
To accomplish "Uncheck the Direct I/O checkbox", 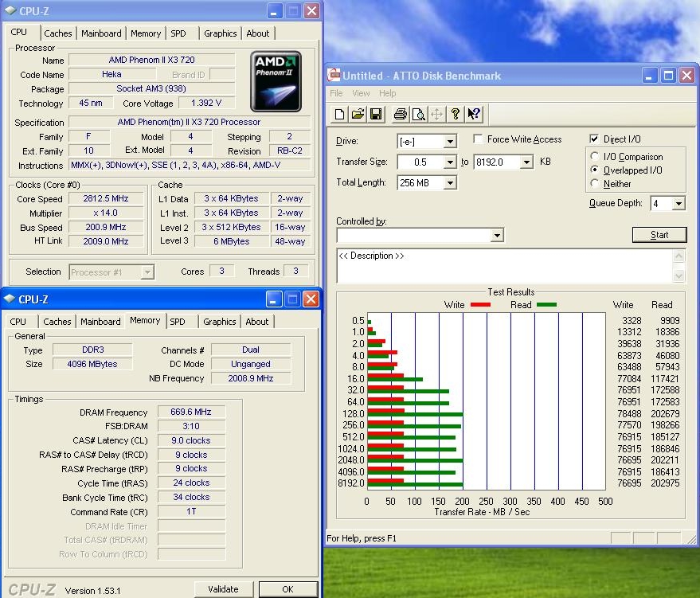I will pos(594,139).
